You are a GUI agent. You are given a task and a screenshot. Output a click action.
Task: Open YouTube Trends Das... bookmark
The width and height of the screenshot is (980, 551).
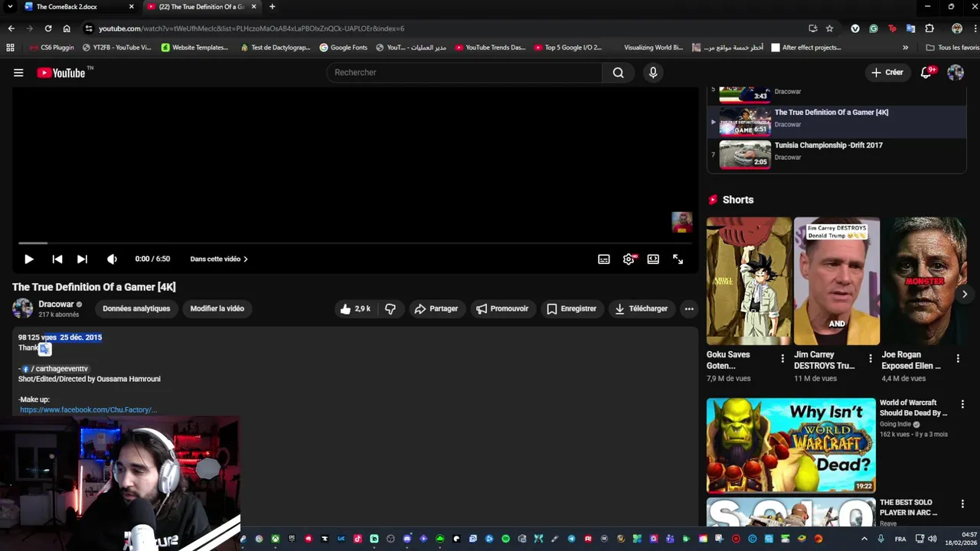pos(490,47)
